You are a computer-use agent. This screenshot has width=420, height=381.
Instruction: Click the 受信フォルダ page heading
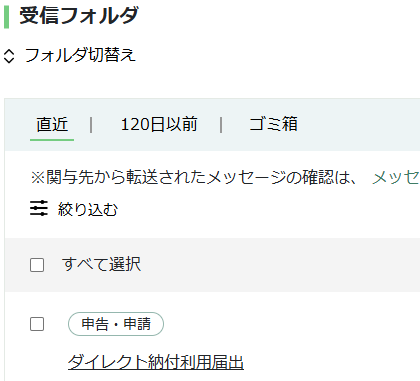tap(79, 16)
